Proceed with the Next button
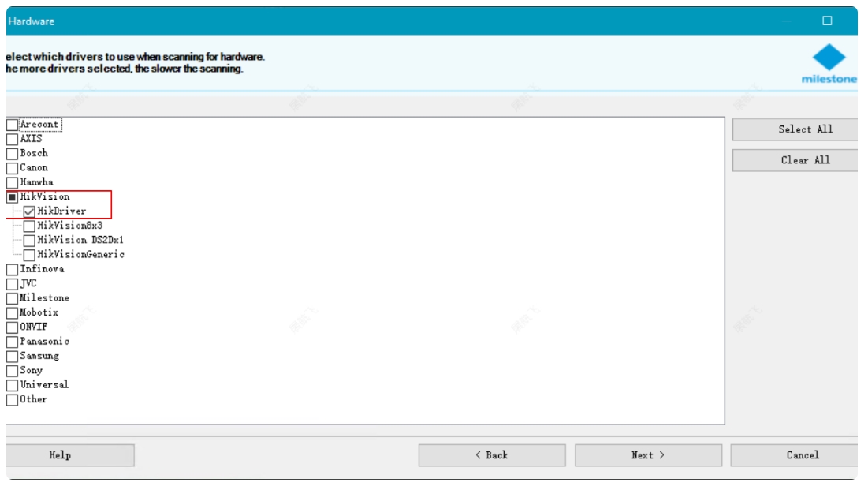Viewport: 868px width, 490px height. (648, 455)
